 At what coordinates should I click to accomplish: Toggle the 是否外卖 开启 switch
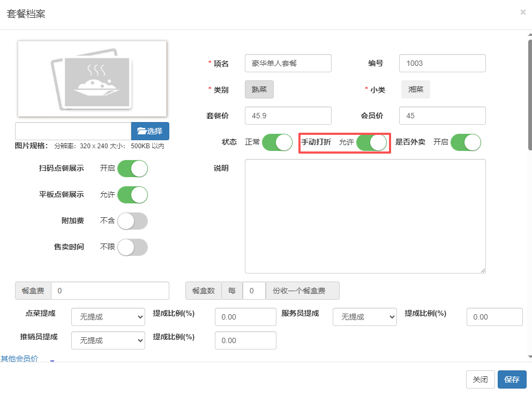(466, 142)
